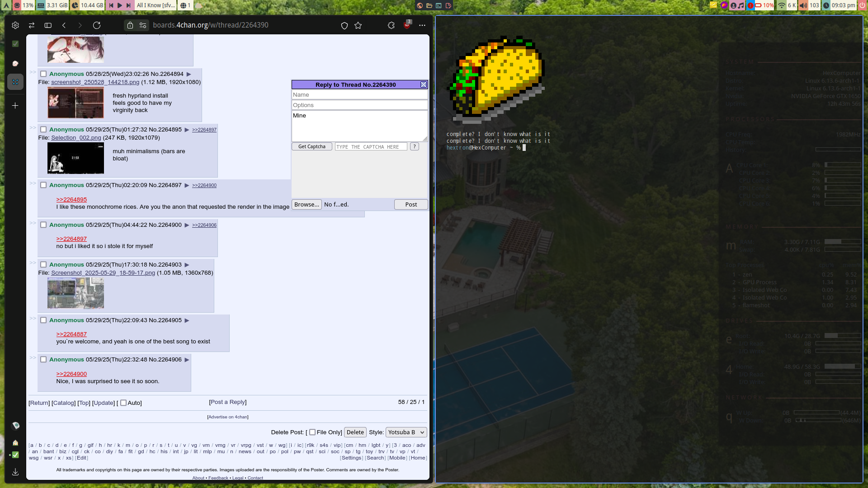The height and width of the screenshot is (488, 868).
Task: Play previous track in top bar media widget
Action: click(x=111, y=5)
